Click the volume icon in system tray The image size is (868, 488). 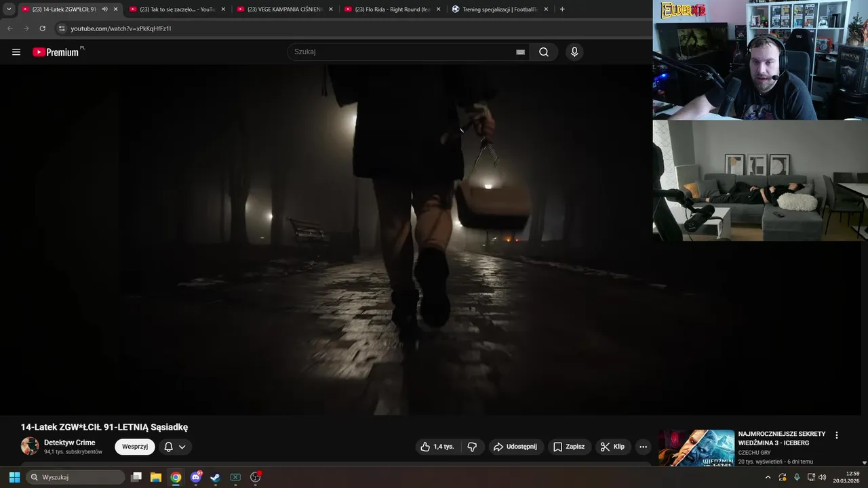823,477
